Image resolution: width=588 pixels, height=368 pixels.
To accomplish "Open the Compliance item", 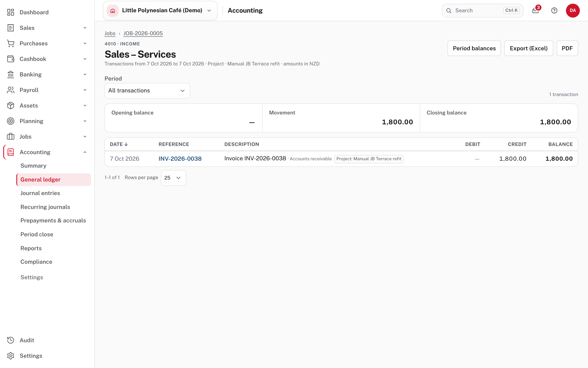I will click(x=36, y=262).
